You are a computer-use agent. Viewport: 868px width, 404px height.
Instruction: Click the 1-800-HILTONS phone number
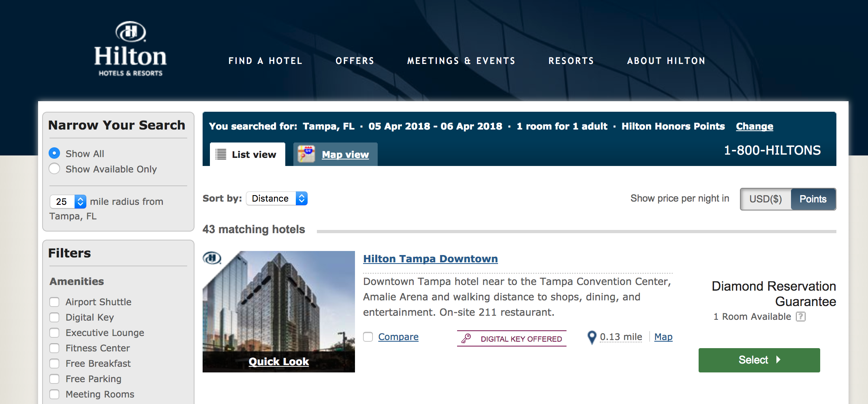(x=772, y=150)
